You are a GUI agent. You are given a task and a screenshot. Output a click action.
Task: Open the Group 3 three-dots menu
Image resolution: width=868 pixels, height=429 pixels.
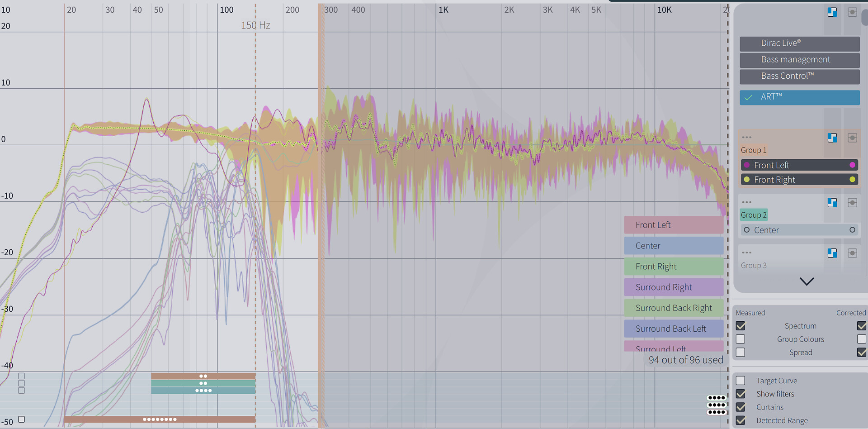pyautogui.click(x=746, y=253)
